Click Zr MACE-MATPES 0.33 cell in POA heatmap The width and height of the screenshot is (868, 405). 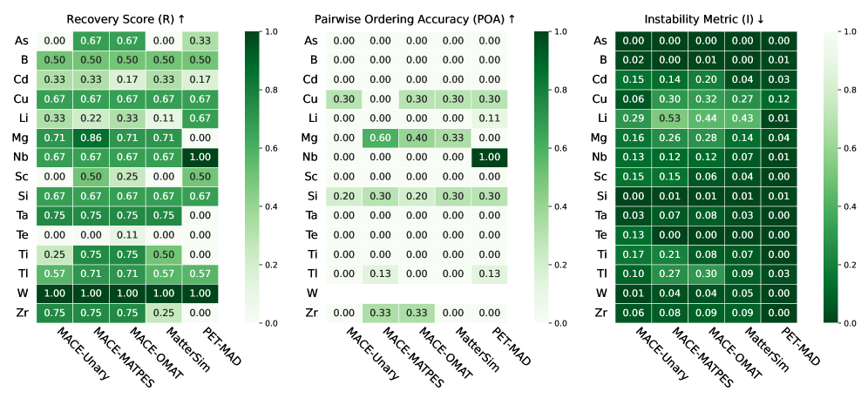click(x=380, y=313)
